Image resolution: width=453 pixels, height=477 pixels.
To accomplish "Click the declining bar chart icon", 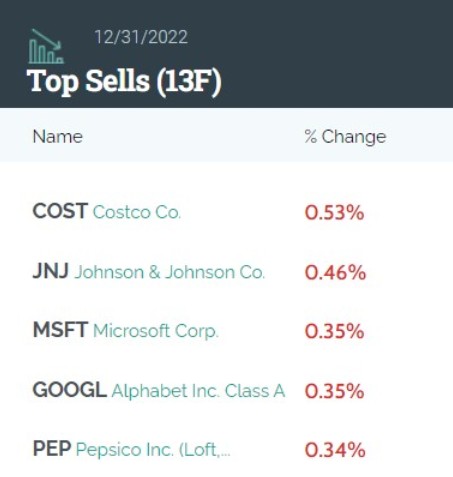I will [x=46, y=46].
